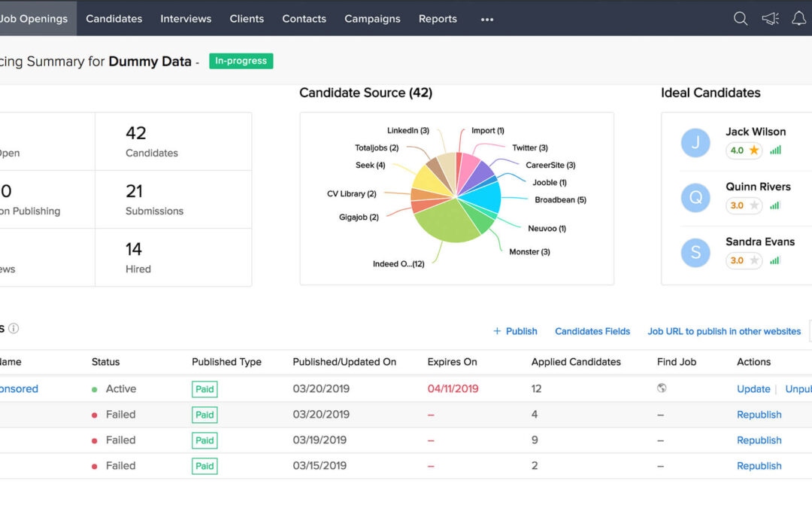Screen dimensions: 812x508
Task: Navigate to the Campaigns section
Action: point(372,18)
